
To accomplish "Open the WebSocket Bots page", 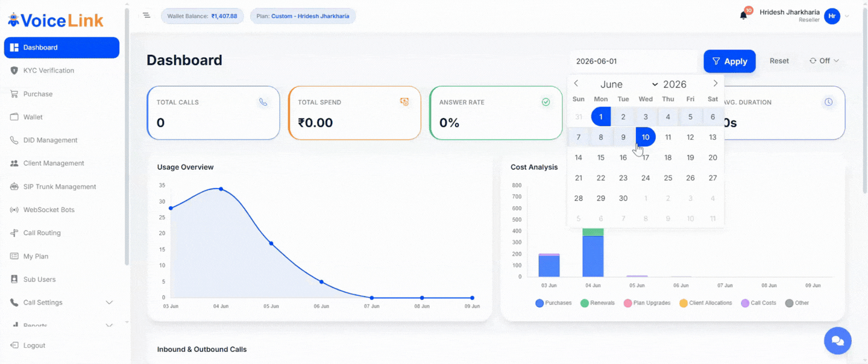I will (61, 210).
